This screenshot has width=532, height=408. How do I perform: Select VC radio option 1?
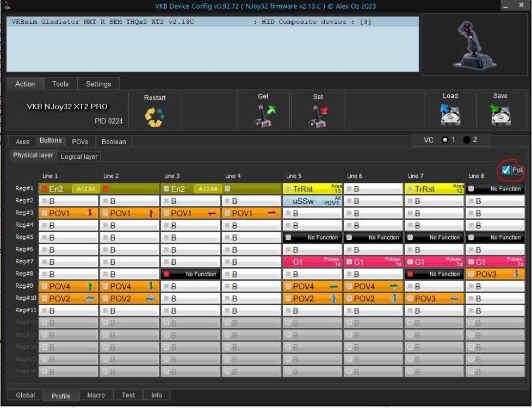pyautogui.click(x=445, y=140)
